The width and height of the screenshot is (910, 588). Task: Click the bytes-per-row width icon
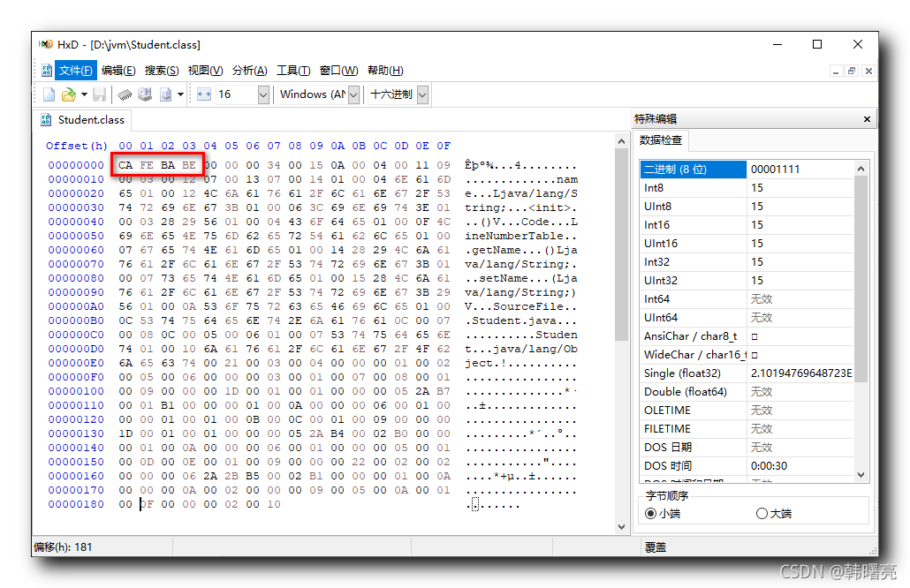pyautogui.click(x=204, y=94)
